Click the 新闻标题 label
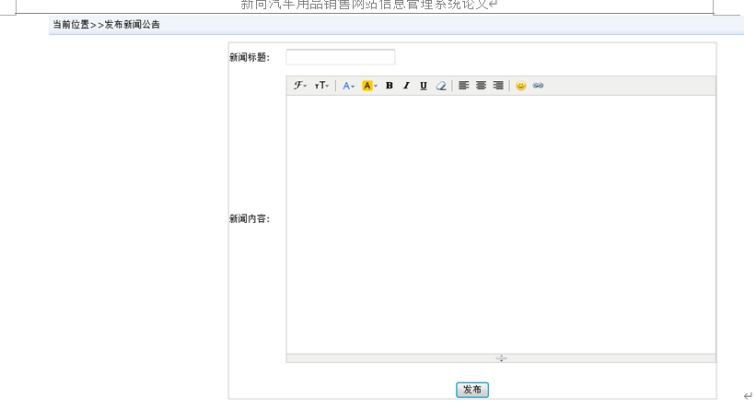The width and height of the screenshot is (756, 420). (249, 57)
